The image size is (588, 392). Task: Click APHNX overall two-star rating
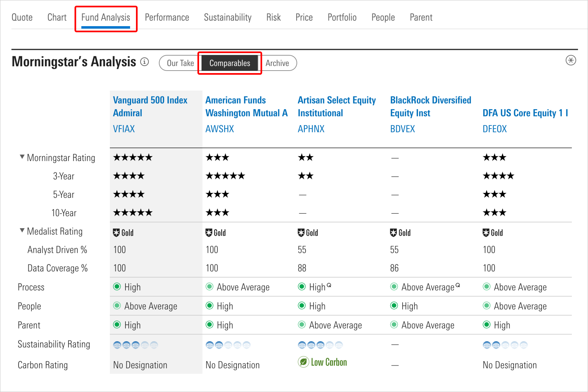[305, 157]
